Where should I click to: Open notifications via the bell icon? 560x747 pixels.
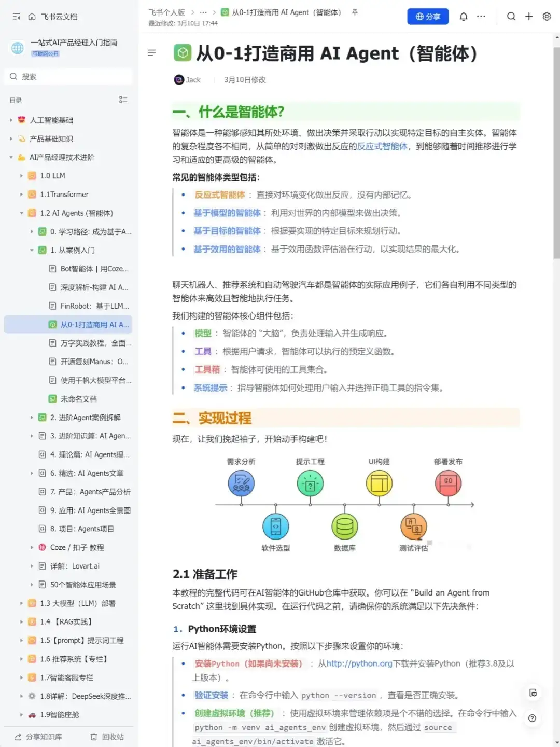(464, 16)
